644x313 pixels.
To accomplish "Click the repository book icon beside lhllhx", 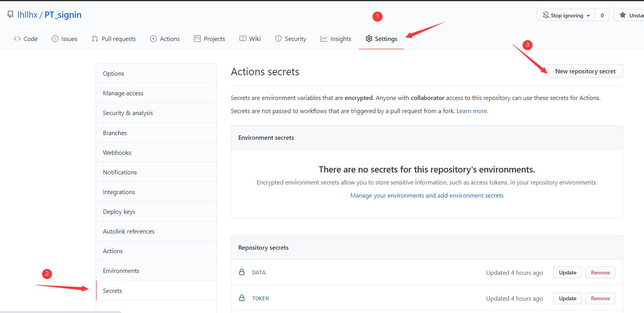I will click(x=10, y=15).
